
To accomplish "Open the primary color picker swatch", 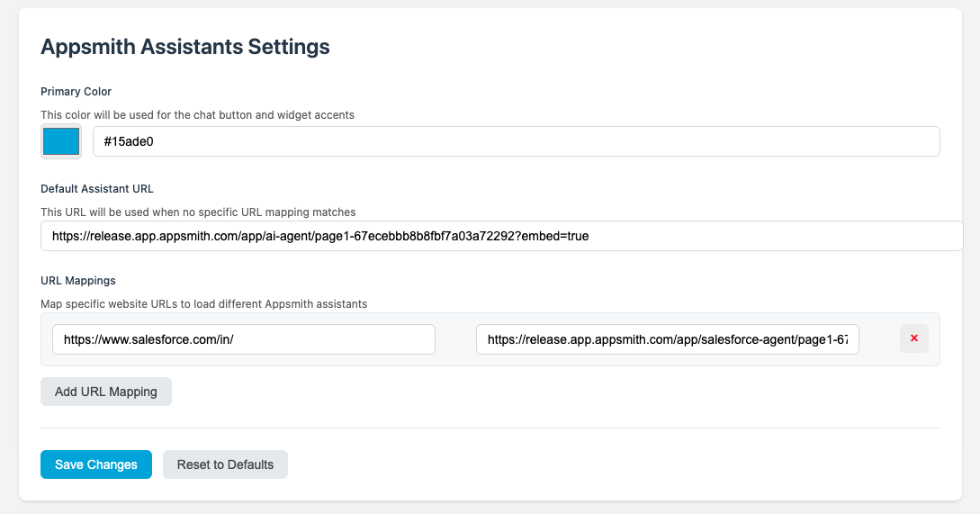I will 61,141.
